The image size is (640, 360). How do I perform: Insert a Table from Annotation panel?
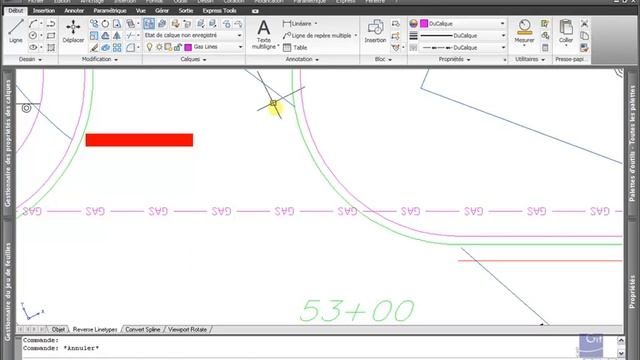pyautogui.click(x=295, y=48)
